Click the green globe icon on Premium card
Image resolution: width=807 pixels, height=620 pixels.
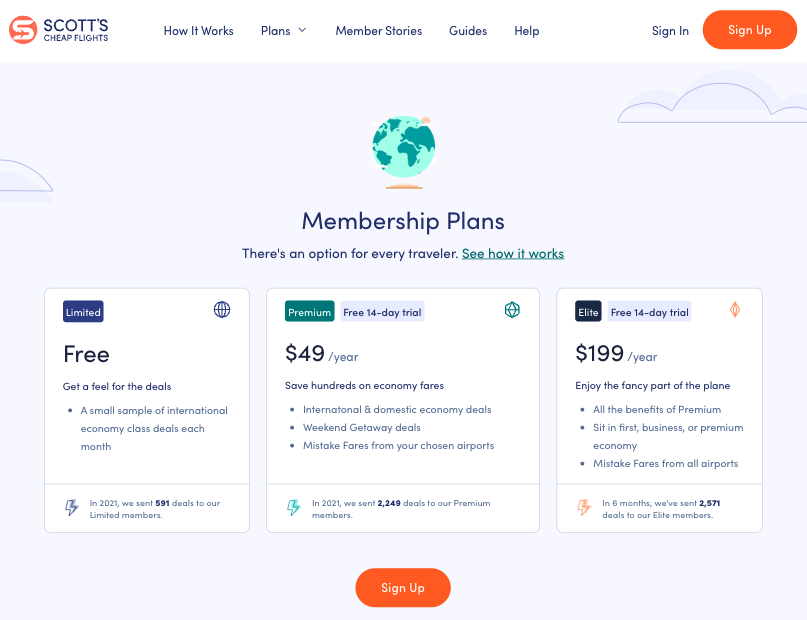[x=512, y=310]
